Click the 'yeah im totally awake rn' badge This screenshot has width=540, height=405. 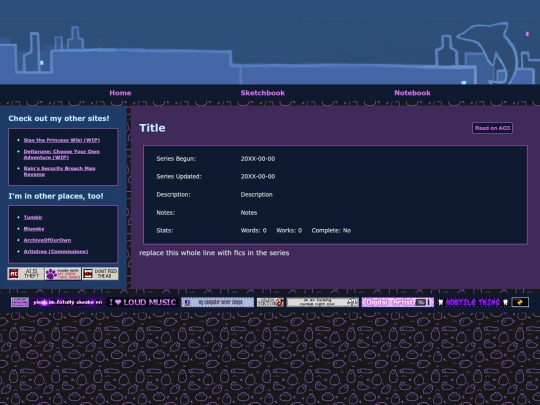coord(68,302)
